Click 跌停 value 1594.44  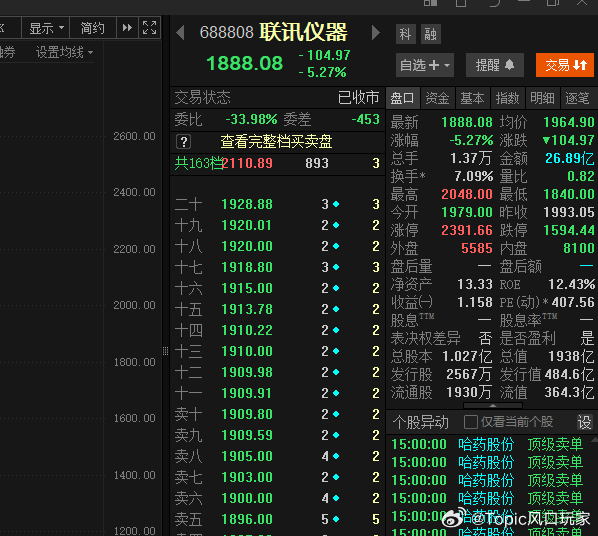click(569, 230)
